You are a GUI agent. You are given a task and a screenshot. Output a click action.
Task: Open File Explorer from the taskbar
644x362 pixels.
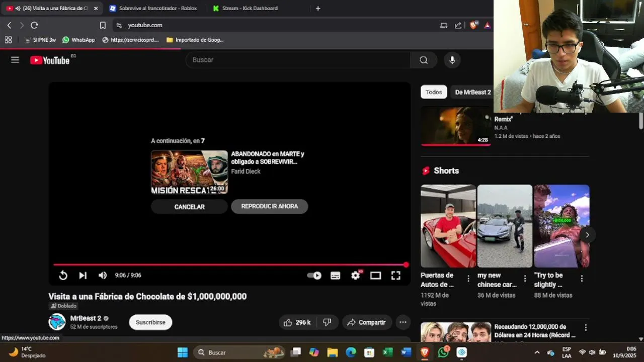(332, 352)
